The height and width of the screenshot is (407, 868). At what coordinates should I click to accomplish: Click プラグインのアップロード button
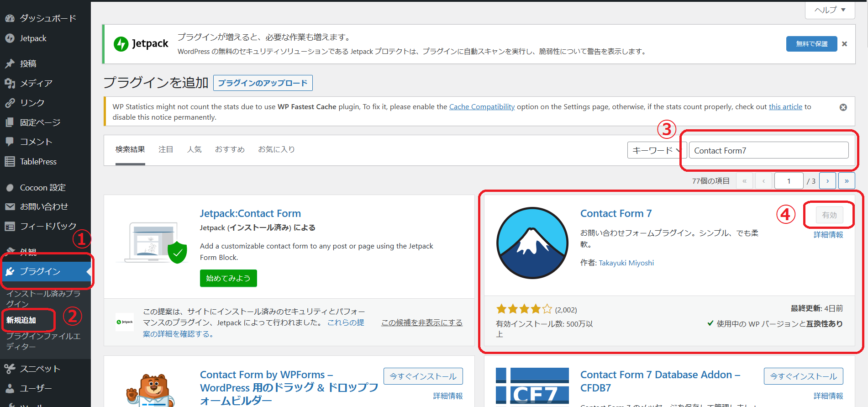tap(263, 83)
